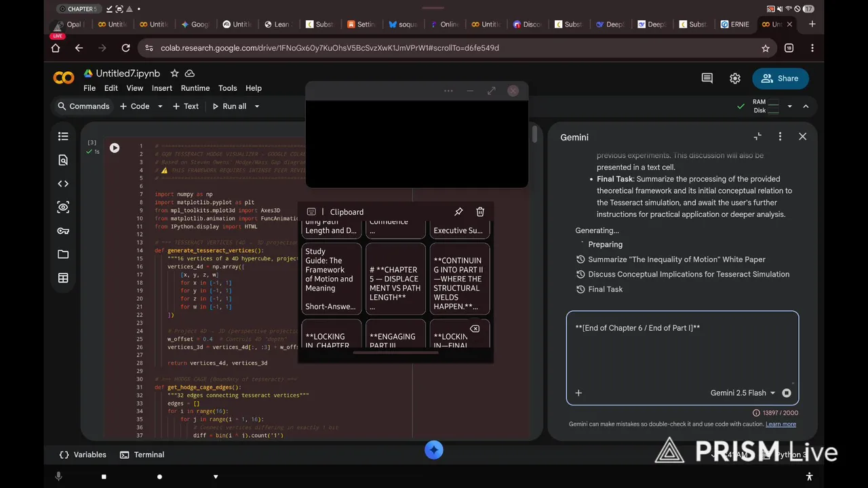Open the Commands search button
The image size is (868, 488).
point(83,106)
